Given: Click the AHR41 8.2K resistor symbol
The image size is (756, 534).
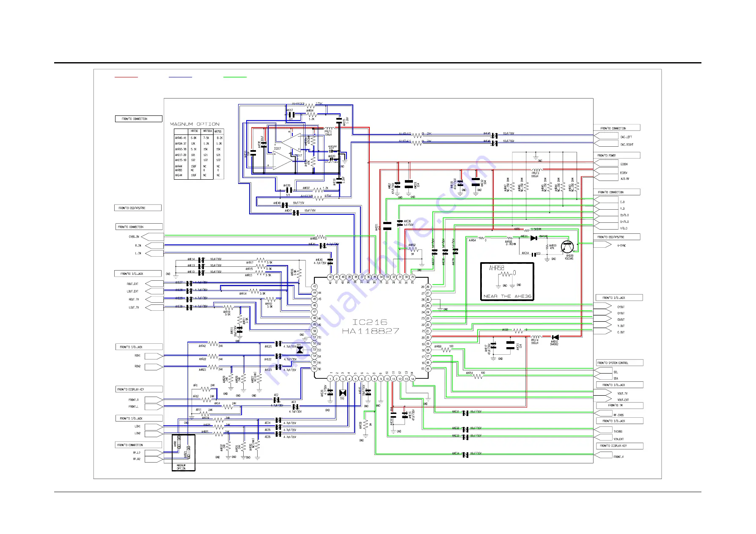Looking at the screenshot, I should pyautogui.click(x=417, y=143).
